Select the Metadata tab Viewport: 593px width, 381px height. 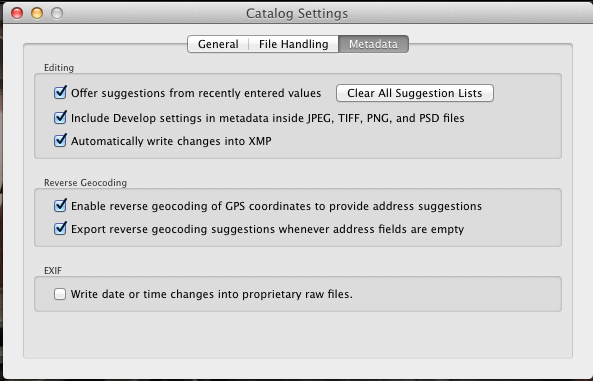(x=373, y=44)
